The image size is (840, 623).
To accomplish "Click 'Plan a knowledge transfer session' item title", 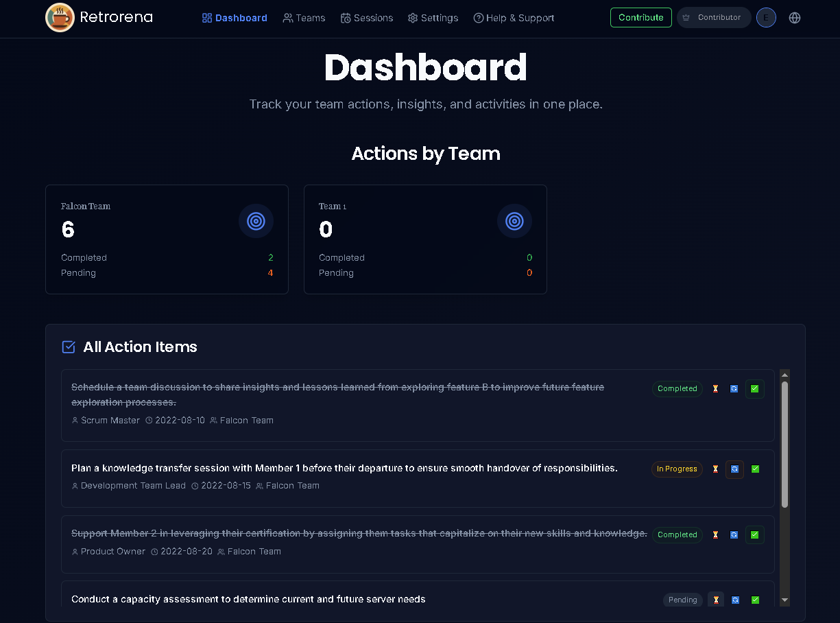I will [x=344, y=468].
